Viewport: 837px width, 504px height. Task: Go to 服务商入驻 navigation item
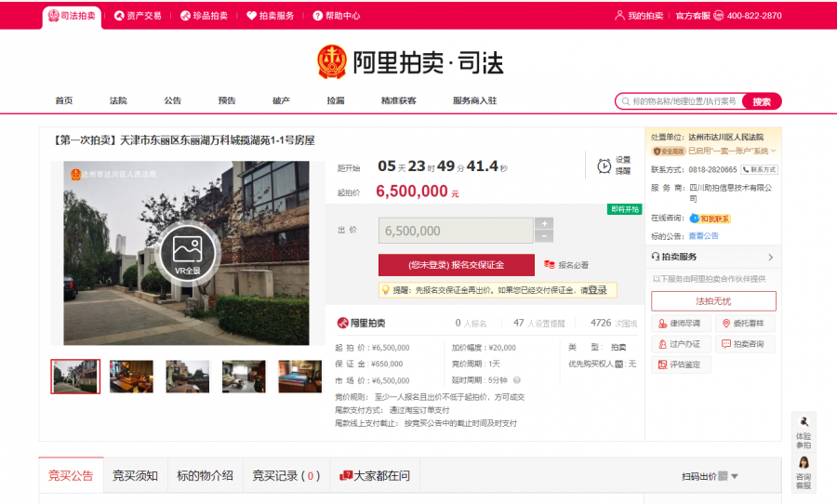click(x=474, y=100)
